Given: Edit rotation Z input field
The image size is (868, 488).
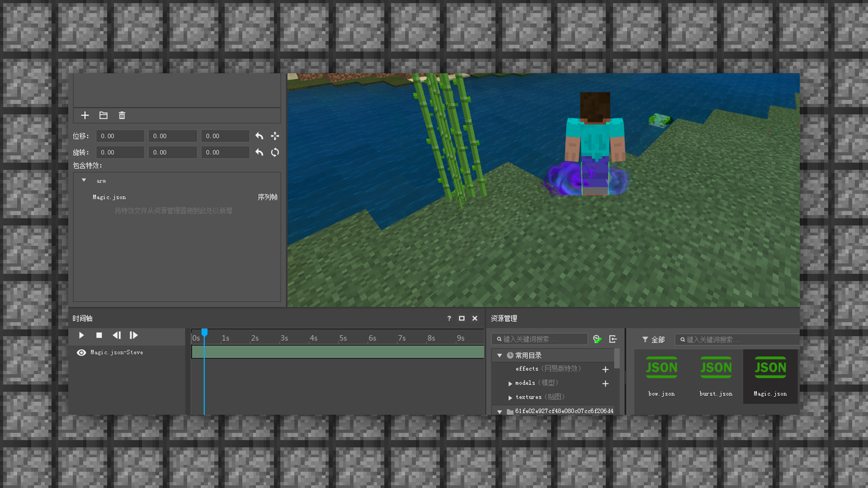Looking at the screenshot, I should coord(225,152).
